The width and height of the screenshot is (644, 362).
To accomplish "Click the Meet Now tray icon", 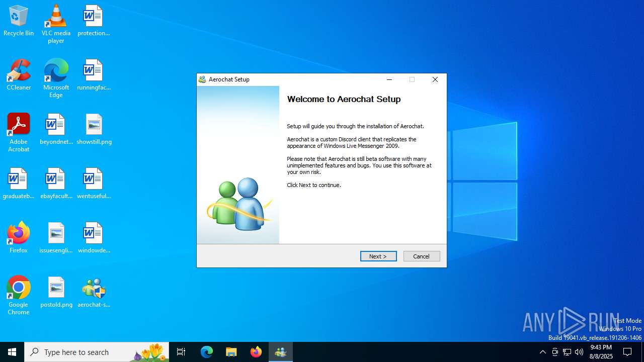I will click(x=555, y=352).
